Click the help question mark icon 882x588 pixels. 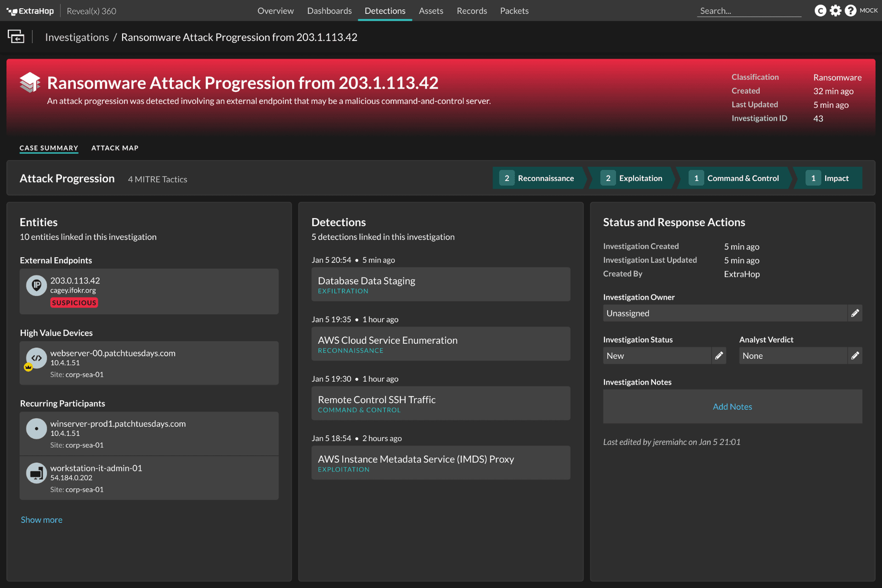[x=850, y=11]
